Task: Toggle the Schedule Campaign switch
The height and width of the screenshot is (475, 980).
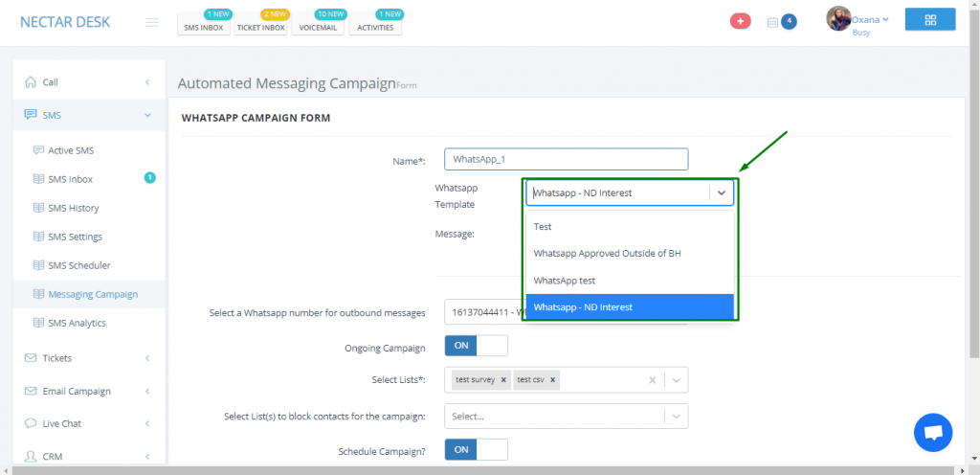Action: click(x=476, y=449)
